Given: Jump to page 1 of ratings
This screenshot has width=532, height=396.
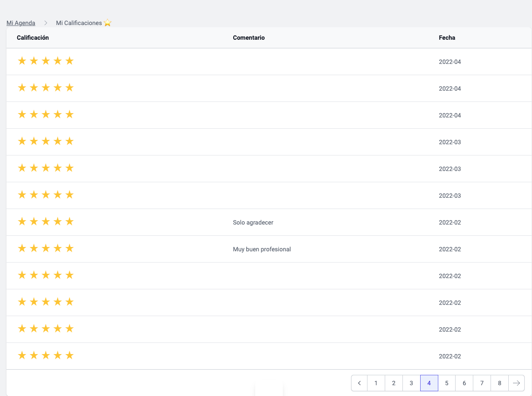Looking at the screenshot, I should pyautogui.click(x=376, y=383).
